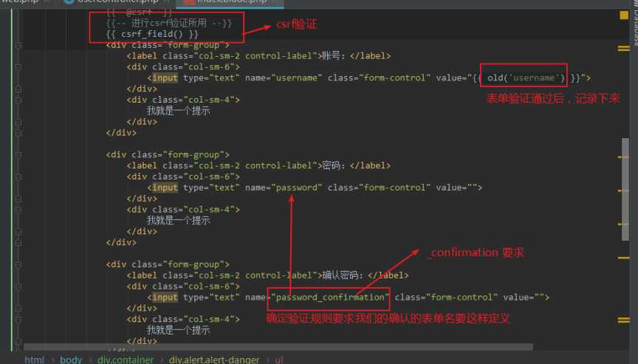This screenshot has height=364, width=638.
Task: Click the 进行csrf验证所用 Blade comment line
Action: [169, 23]
